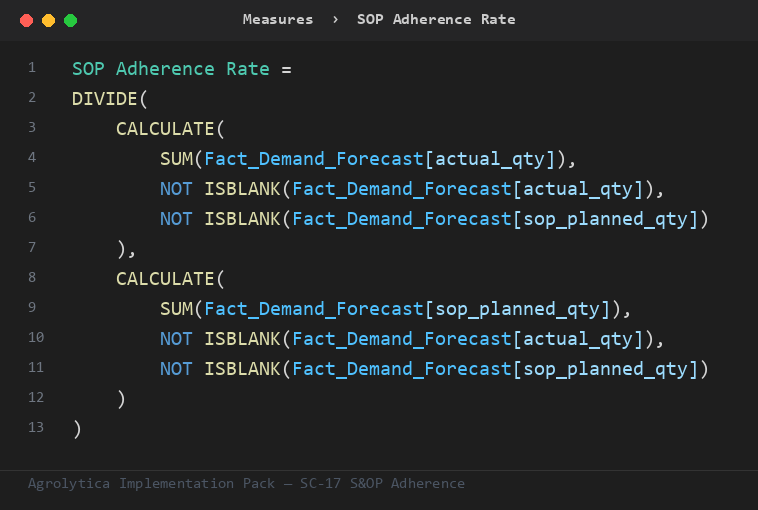
Task: Click the breadcrumb chevron separator
Action: [x=335, y=19]
